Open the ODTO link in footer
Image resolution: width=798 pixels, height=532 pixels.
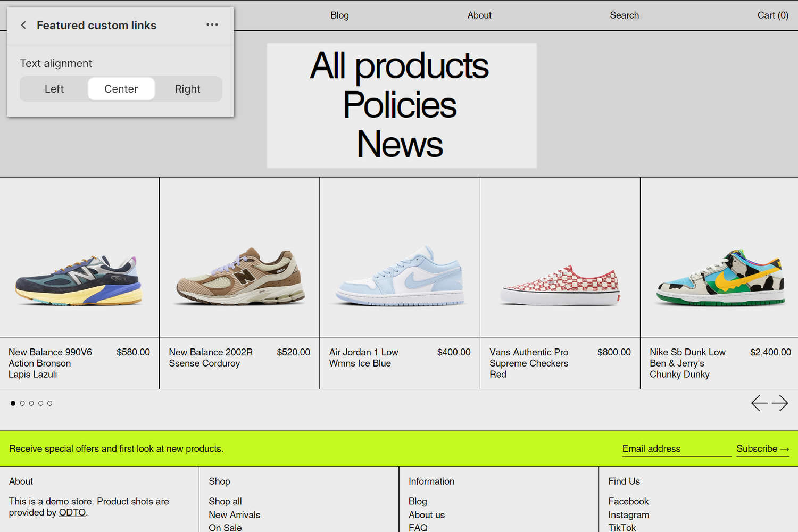72,512
